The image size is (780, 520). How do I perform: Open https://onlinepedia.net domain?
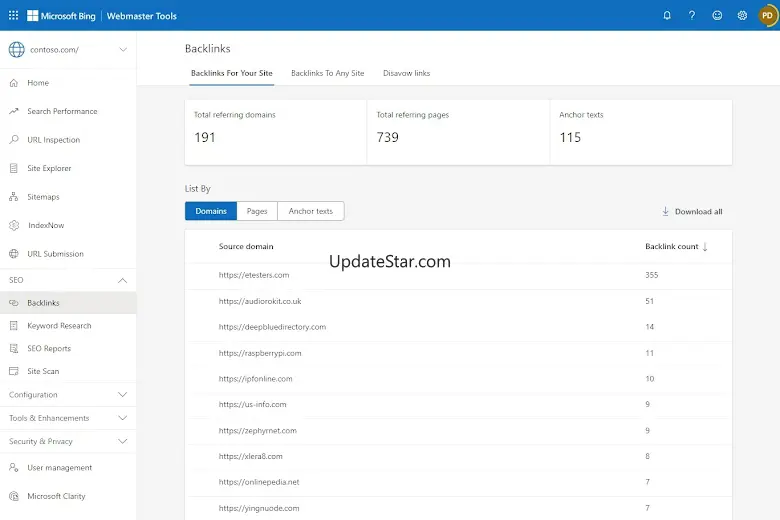tap(259, 482)
